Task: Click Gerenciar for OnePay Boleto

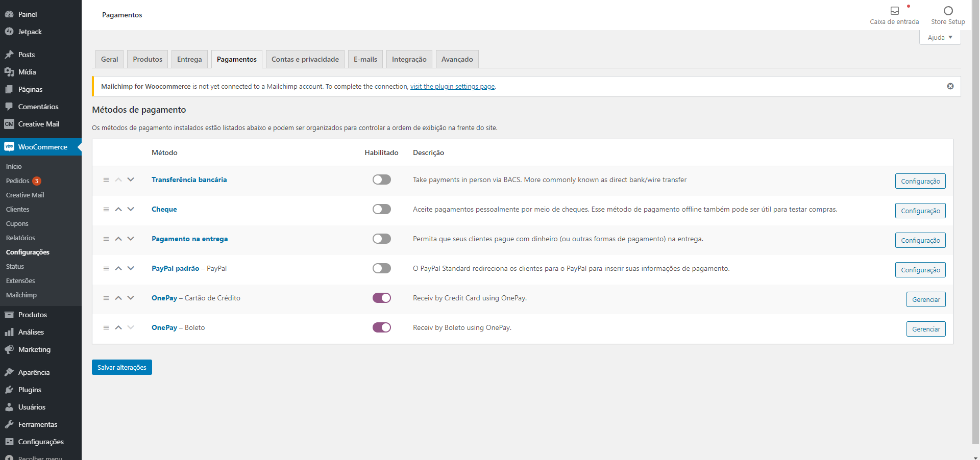Action: click(x=926, y=329)
